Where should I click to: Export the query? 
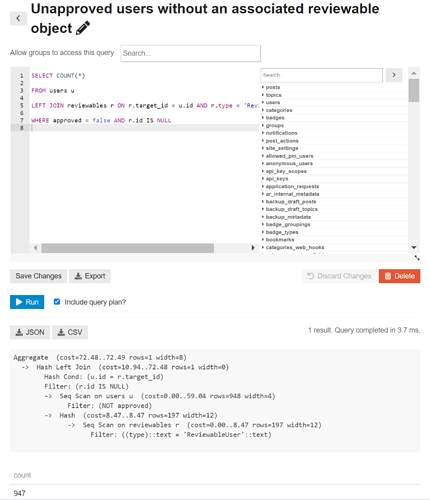tap(90, 276)
